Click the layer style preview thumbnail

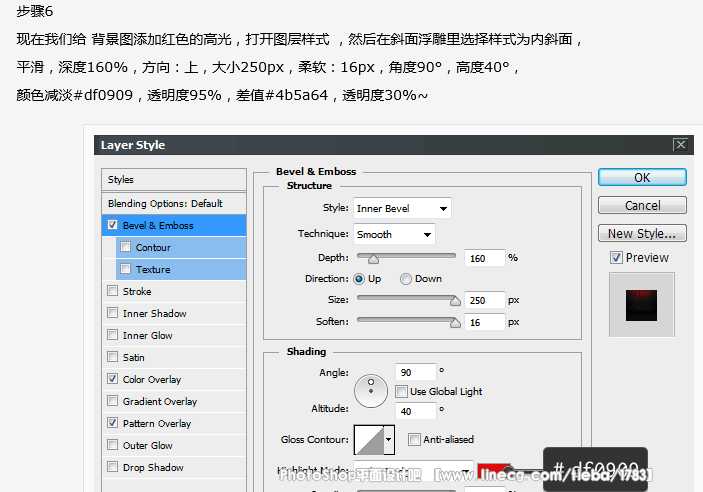coord(641,304)
